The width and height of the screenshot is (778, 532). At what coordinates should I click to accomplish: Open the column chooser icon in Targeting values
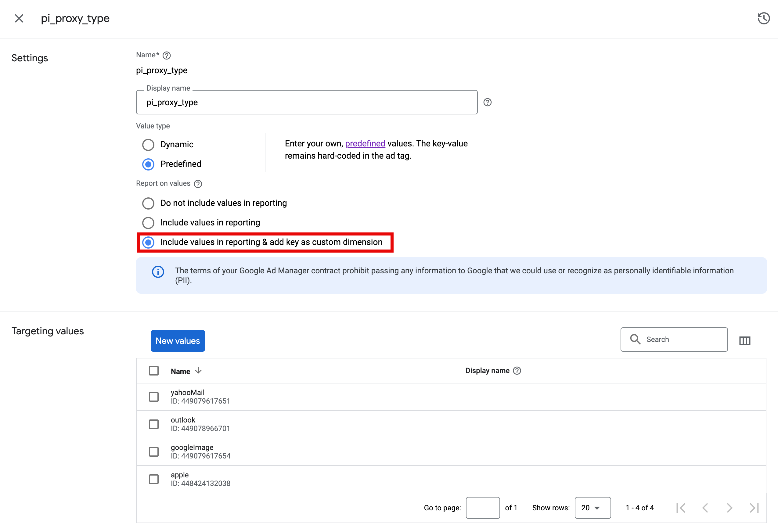tap(744, 340)
